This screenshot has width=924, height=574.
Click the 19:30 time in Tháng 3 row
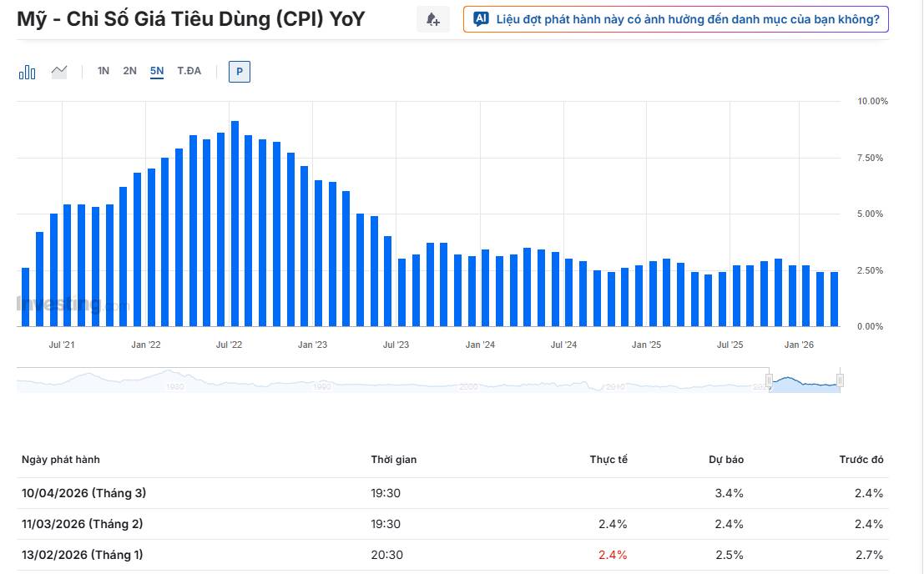(x=386, y=493)
